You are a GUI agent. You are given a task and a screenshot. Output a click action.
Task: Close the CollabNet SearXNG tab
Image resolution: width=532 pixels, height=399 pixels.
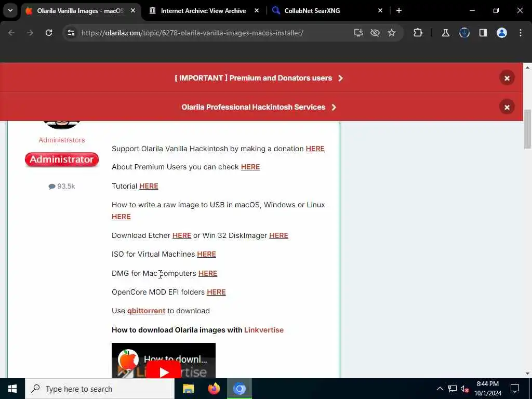tap(380, 11)
